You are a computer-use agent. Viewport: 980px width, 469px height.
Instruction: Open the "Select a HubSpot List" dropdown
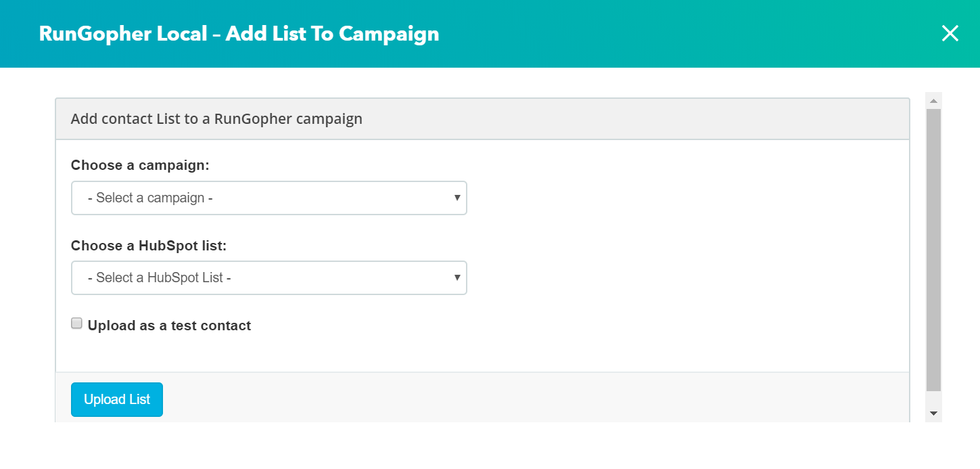click(x=269, y=277)
